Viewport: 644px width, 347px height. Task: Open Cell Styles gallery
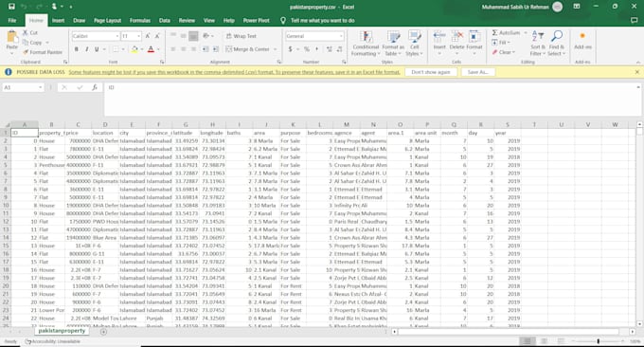pos(414,44)
